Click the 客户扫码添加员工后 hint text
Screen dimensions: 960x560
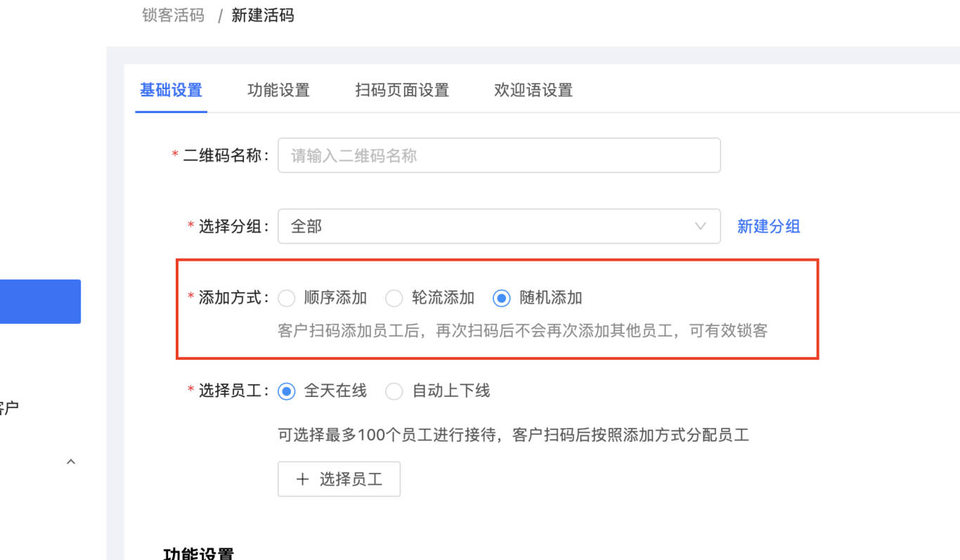point(523,330)
